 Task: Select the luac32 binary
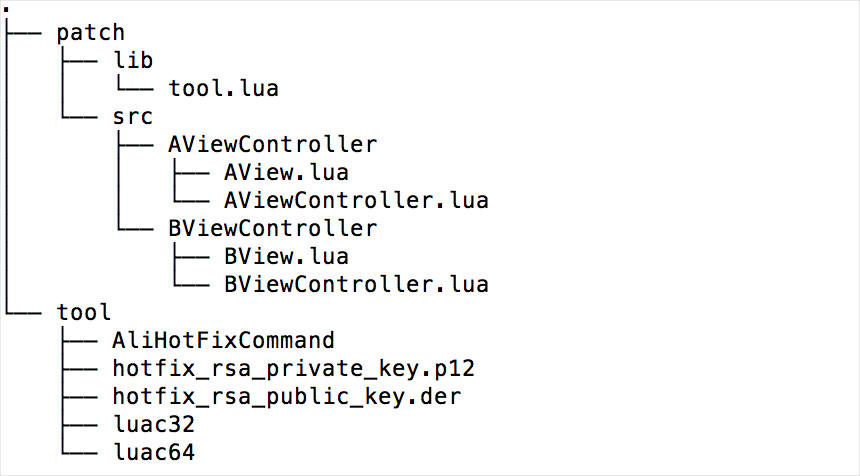[154, 424]
